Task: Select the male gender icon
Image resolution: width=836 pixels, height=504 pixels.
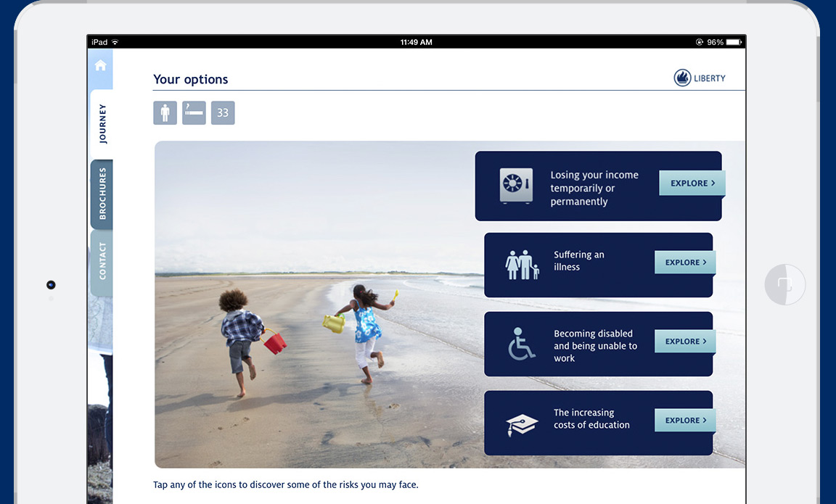Action: tap(165, 113)
